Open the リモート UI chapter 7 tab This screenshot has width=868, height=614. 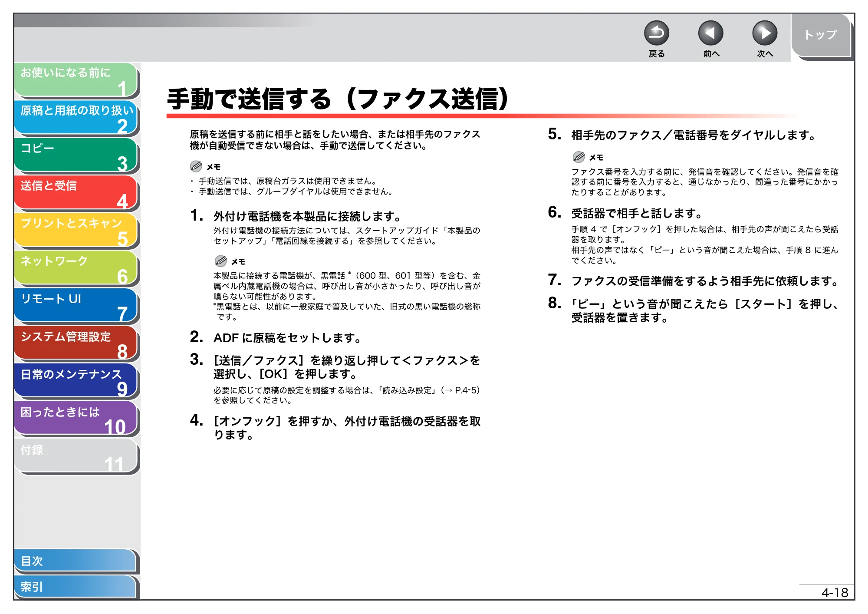[x=76, y=306]
